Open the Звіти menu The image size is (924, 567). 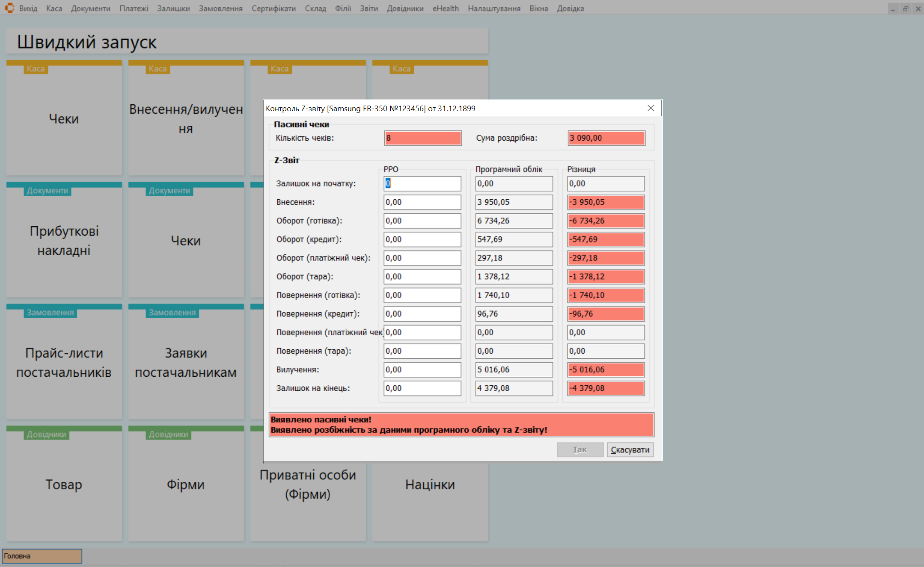(368, 9)
